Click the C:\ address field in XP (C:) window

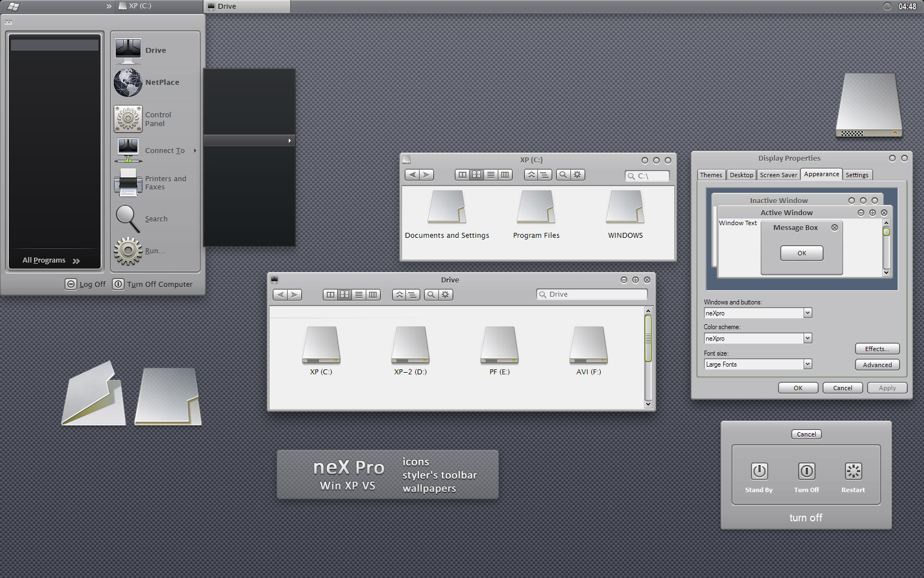pos(647,176)
